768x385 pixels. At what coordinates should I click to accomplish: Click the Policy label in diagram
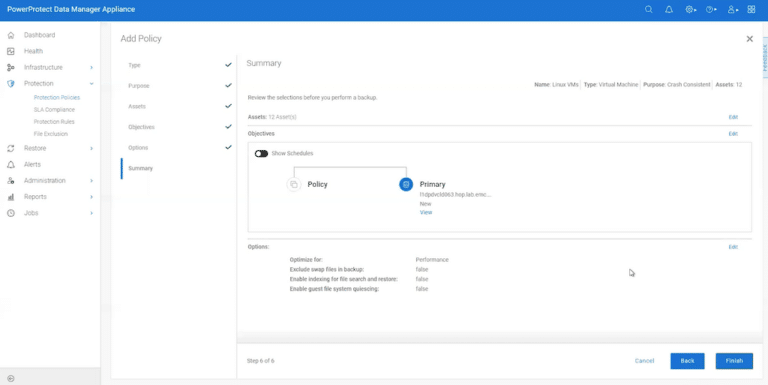pos(317,185)
